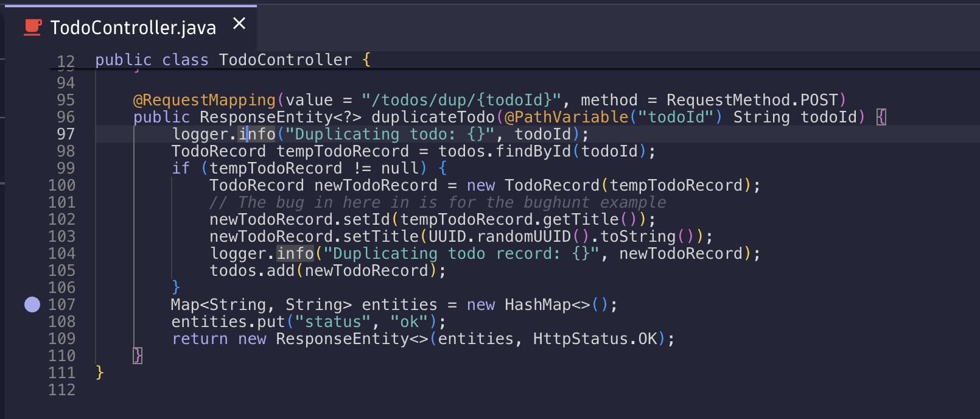Screen dimensions: 980x419
Task: Click the randomUUID method call
Action: pos(523,236)
